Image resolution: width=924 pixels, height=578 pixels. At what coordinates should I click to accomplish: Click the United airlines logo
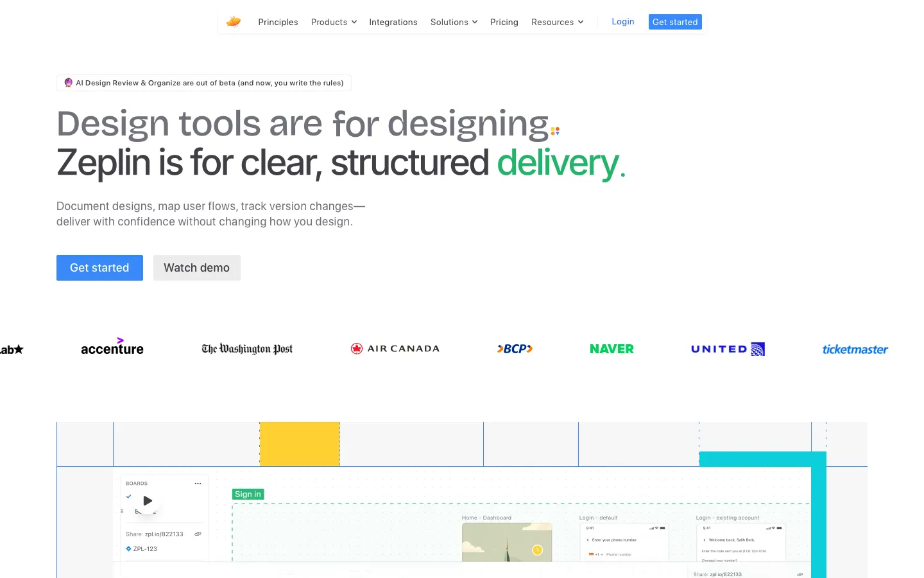728,349
